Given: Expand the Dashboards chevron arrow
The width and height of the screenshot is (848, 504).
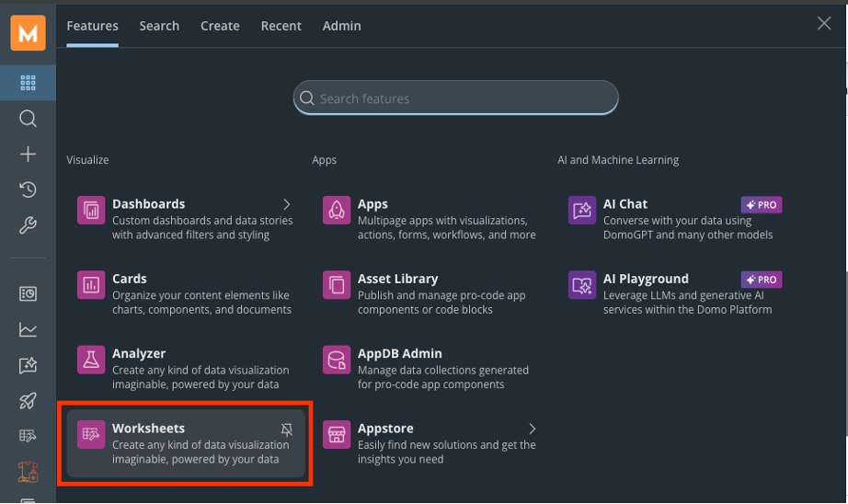Looking at the screenshot, I should (287, 204).
